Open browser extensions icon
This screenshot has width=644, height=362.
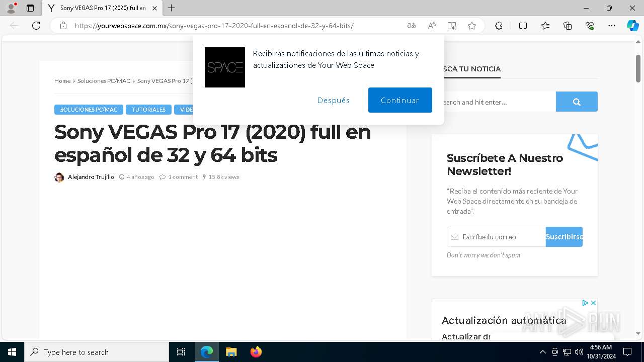pyautogui.click(x=499, y=26)
